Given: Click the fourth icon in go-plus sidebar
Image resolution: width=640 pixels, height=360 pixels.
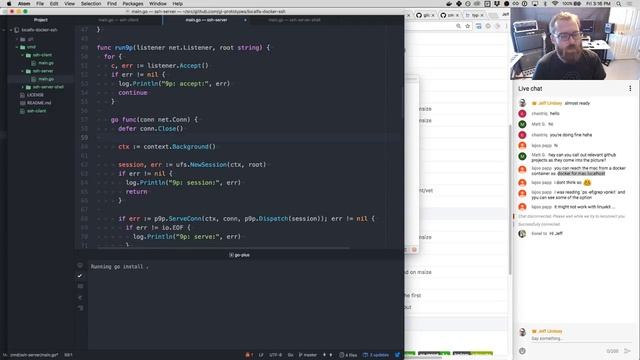Looking at the screenshot, I should pos(80,297).
